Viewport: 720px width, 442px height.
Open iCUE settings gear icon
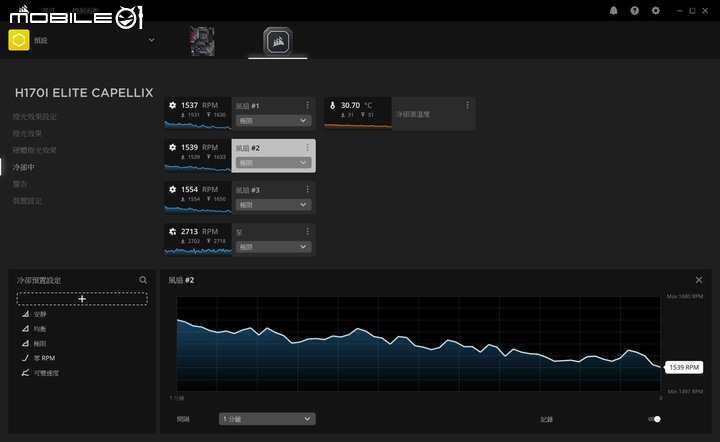click(656, 11)
